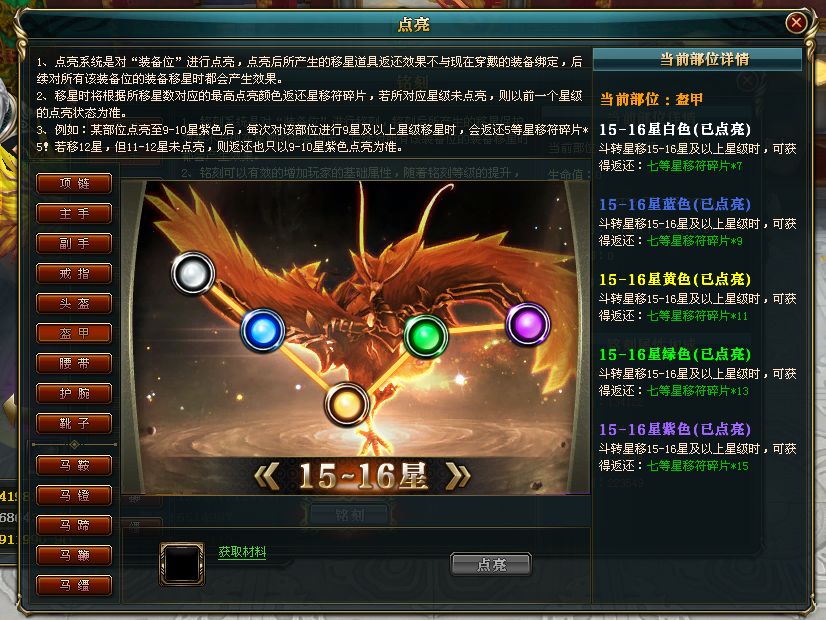Switch to the 腰带 slot
Screen dimensions: 826x620
pyautogui.click(x=74, y=363)
